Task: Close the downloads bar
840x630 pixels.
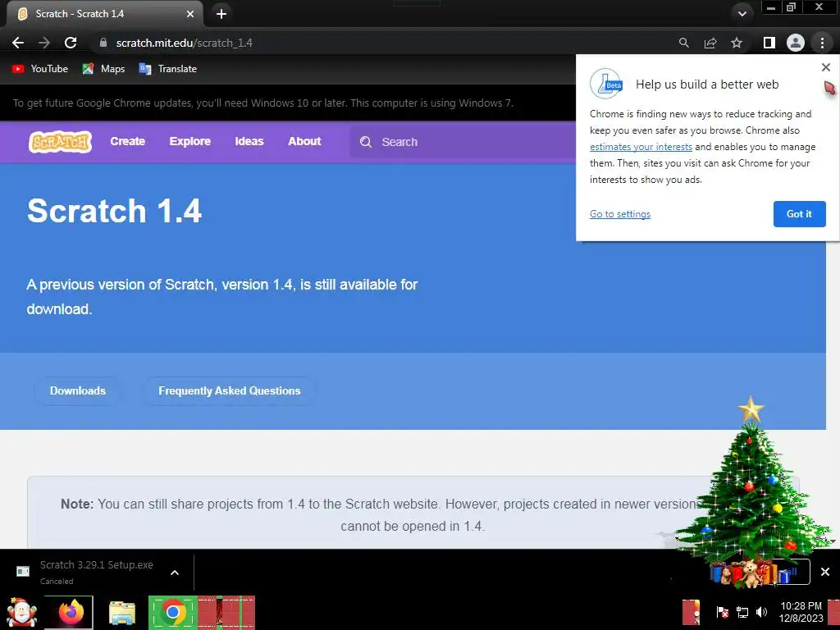Action: point(825,572)
